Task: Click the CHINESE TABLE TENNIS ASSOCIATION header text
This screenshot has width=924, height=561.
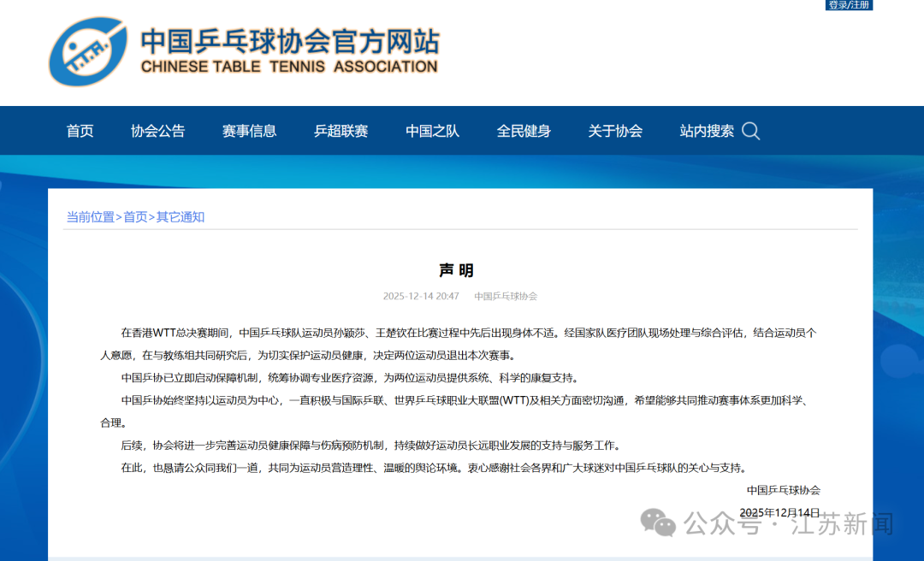Action: point(288,67)
